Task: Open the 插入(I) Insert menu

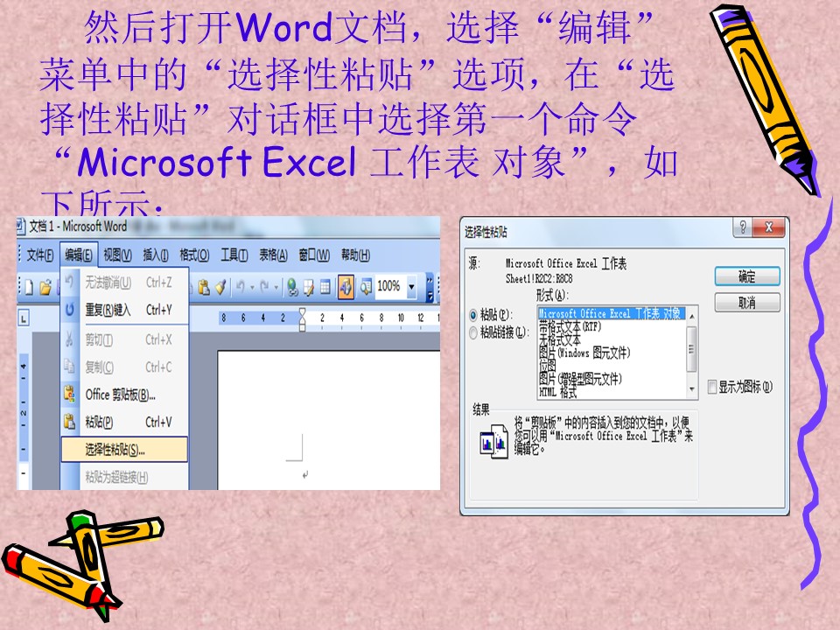Action: pyautogui.click(x=156, y=255)
